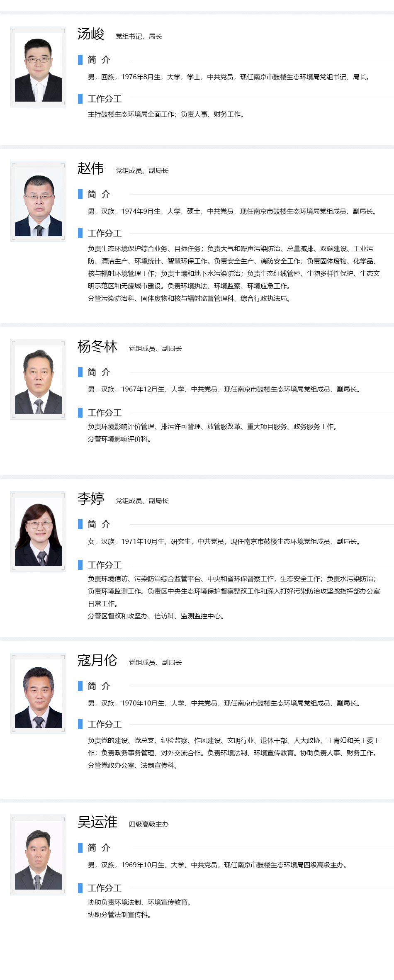Click bio text mentioning 1971年10月生

[x=224, y=542]
